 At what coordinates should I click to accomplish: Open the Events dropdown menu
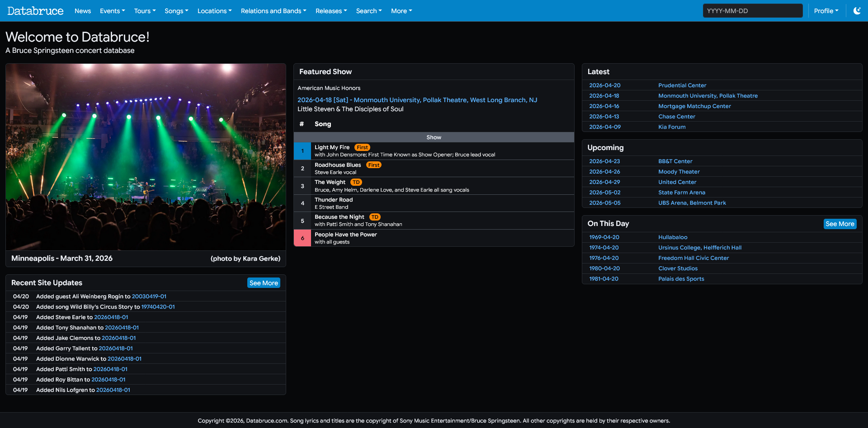112,11
